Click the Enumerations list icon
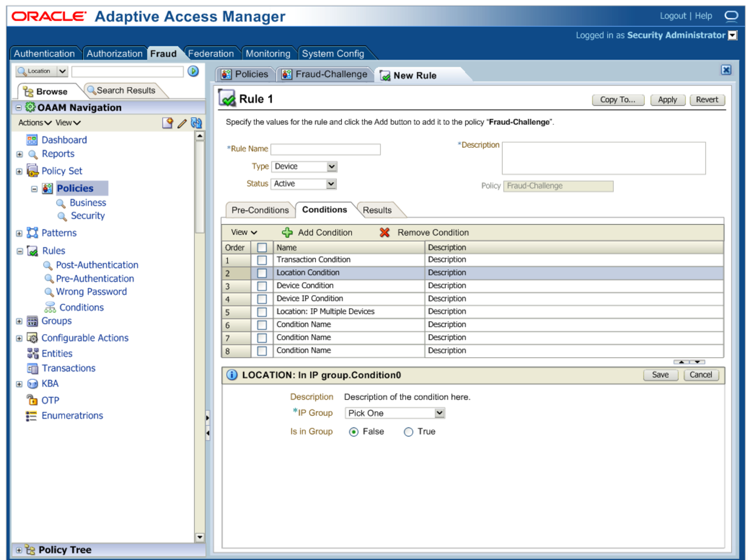Viewport: 748px width, 560px height. (31, 416)
